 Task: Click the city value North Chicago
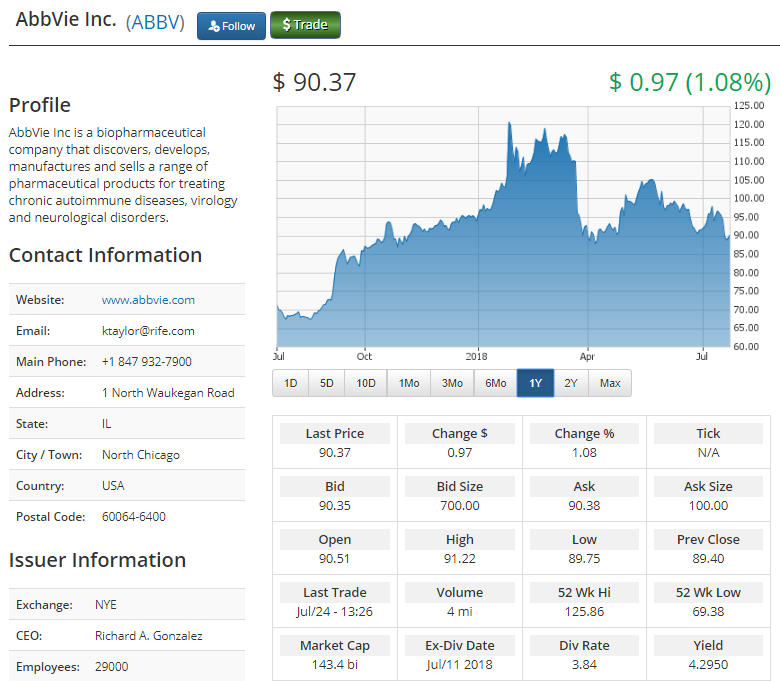(141, 455)
